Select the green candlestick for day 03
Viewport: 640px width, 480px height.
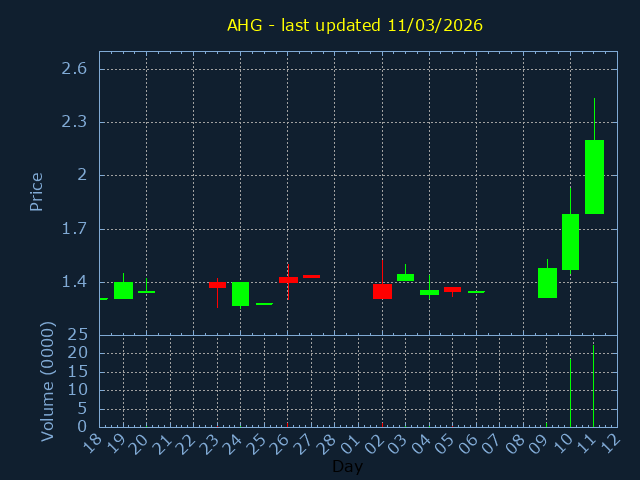coord(405,277)
